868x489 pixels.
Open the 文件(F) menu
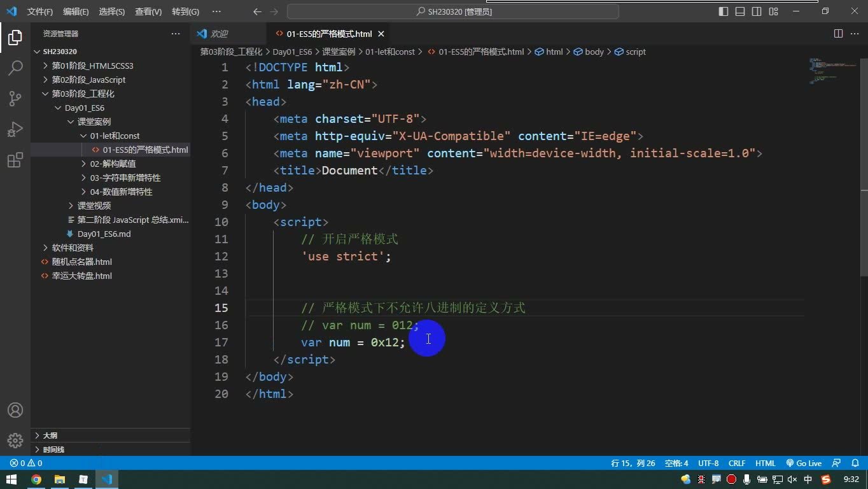pyautogui.click(x=40, y=11)
